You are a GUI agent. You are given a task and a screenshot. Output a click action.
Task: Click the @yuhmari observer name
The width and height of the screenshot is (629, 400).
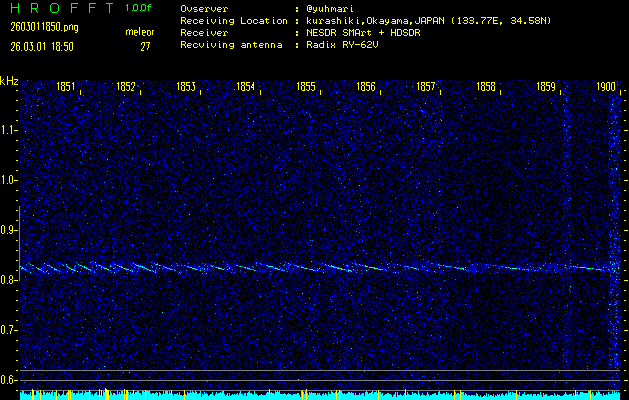332,8
